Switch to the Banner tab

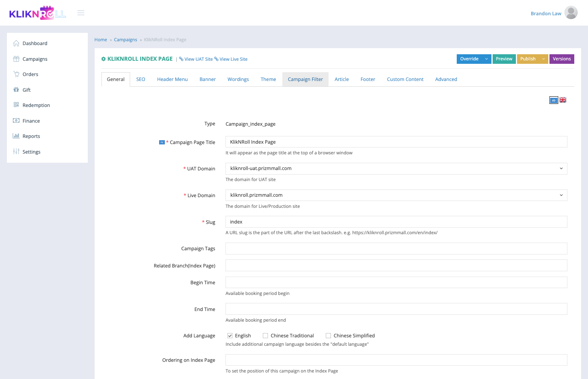pos(208,79)
